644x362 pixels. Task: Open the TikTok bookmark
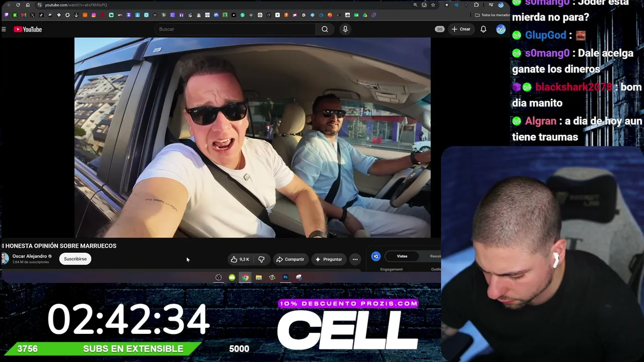[41, 15]
